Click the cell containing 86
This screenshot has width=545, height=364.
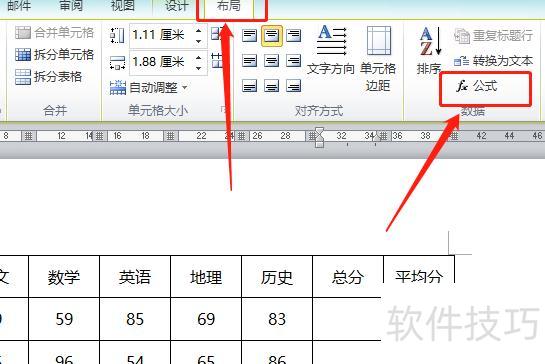(x=277, y=353)
